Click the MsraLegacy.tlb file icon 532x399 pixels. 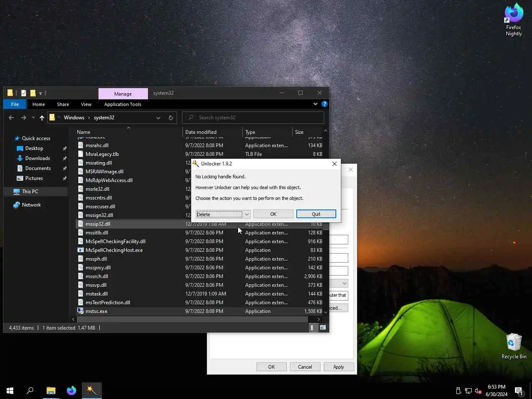[81, 154]
